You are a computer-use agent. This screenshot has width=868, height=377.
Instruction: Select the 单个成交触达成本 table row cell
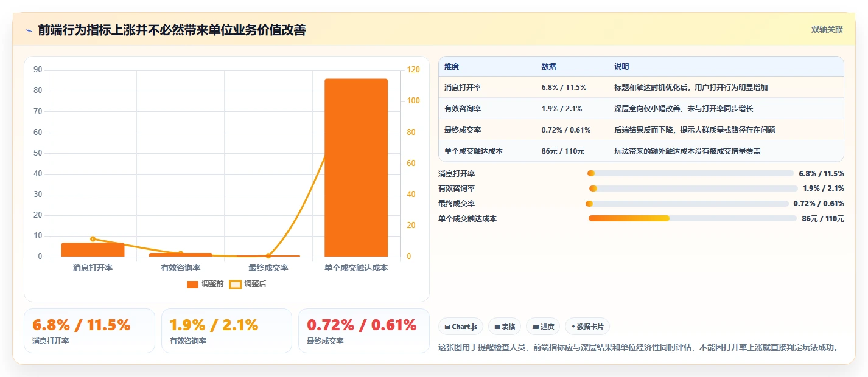point(474,151)
